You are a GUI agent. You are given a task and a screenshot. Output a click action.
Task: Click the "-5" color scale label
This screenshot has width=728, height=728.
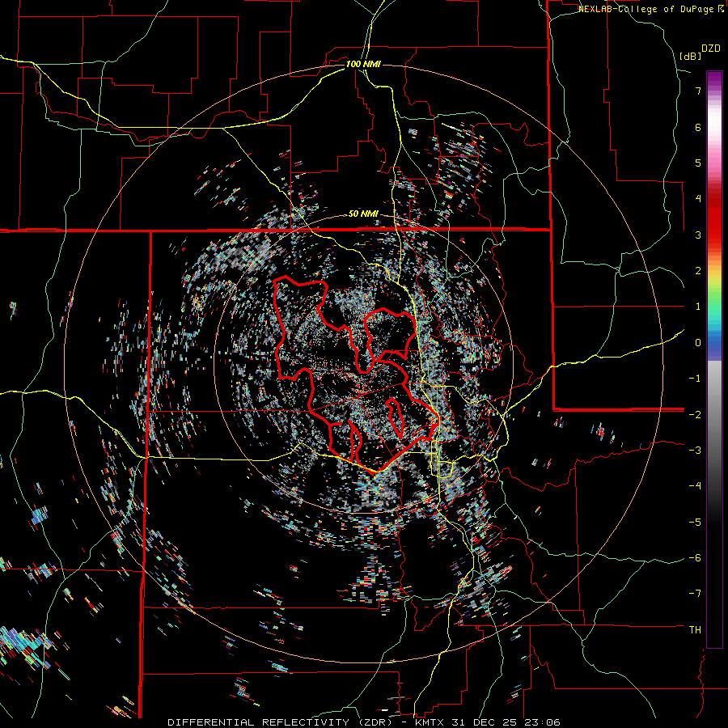point(695,523)
